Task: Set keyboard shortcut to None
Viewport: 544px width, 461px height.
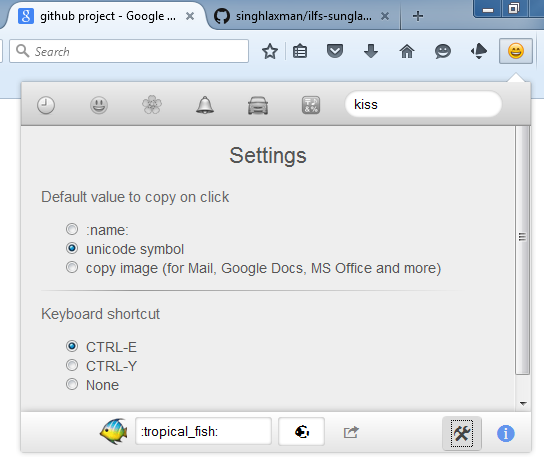Action: [72, 384]
